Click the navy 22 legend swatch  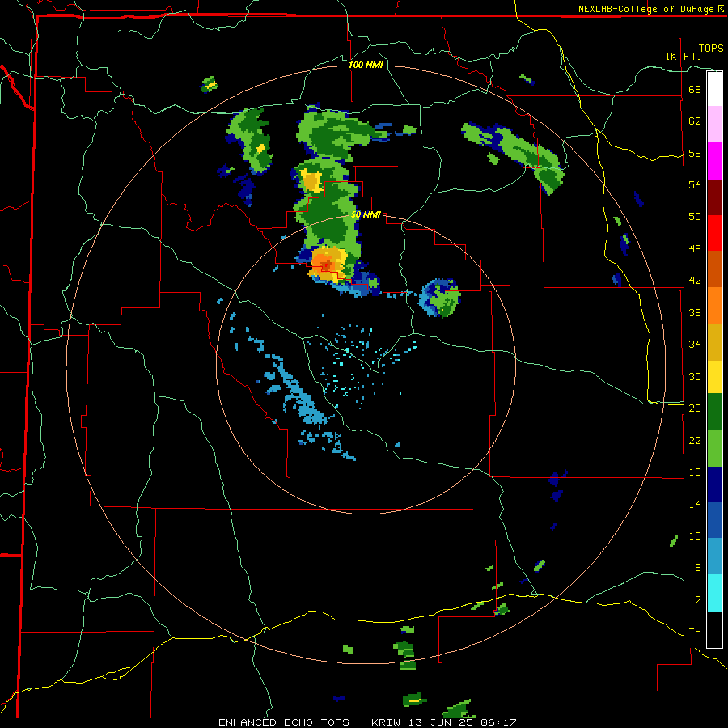pos(714,485)
